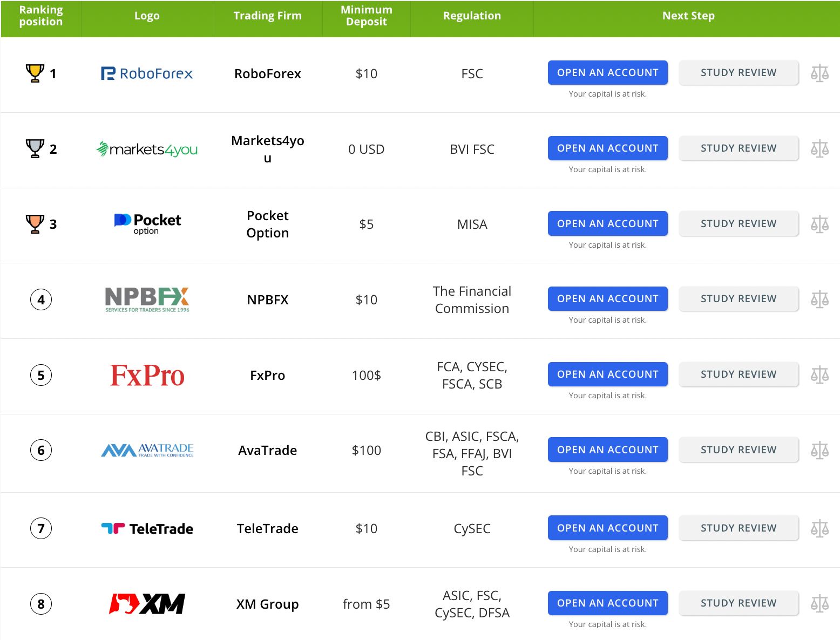The height and width of the screenshot is (640, 840).
Task: Open an account with FxPro
Action: [x=607, y=375]
